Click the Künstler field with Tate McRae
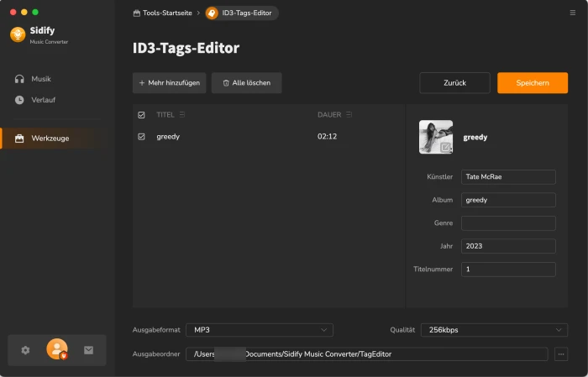Screen dimensions: 588x377 (508, 177)
